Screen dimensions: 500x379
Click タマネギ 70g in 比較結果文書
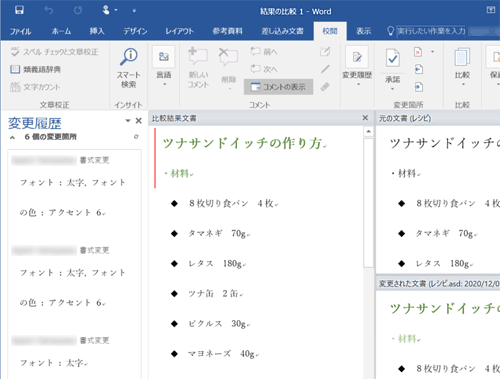[217, 233]
